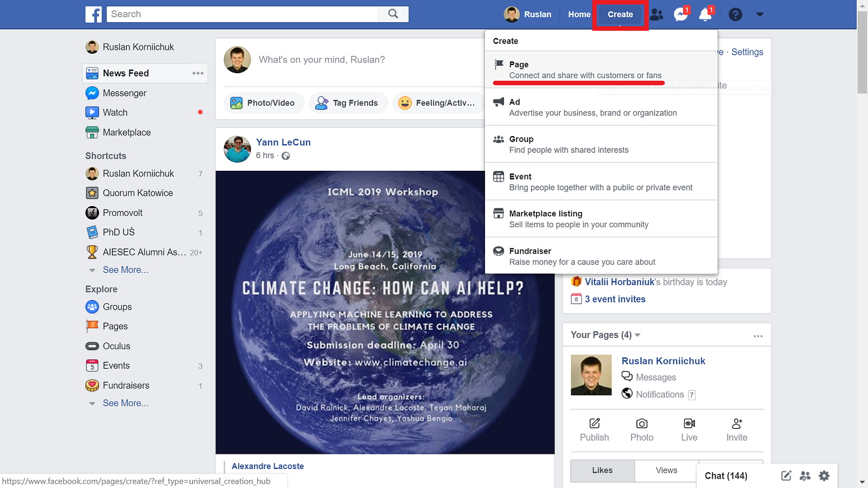Open the Quick Help question mark icon

(x=735, y=15)
